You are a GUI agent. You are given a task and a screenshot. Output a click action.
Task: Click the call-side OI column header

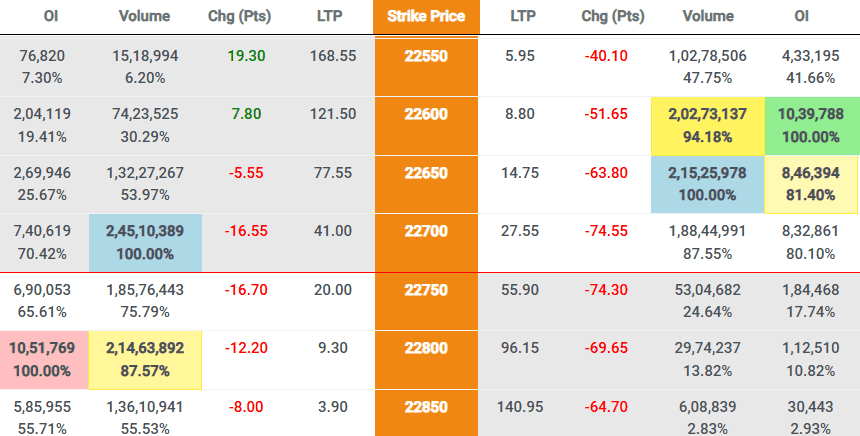(51, 16)
